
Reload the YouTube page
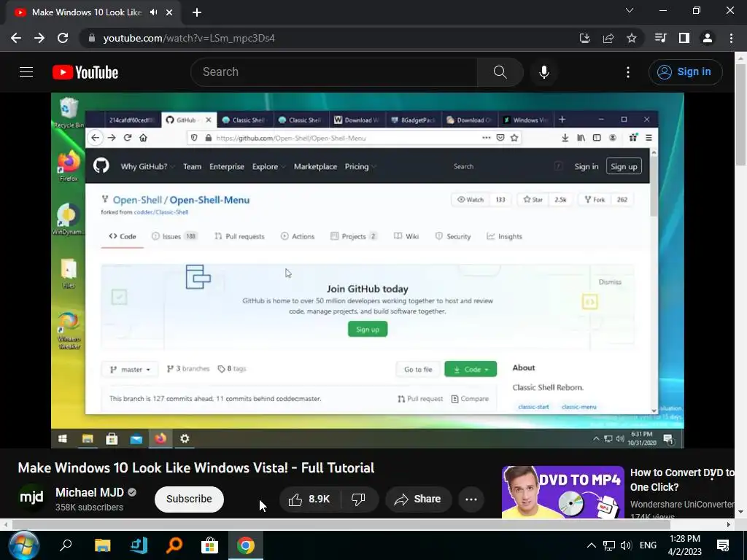click(x=63, y=38)
